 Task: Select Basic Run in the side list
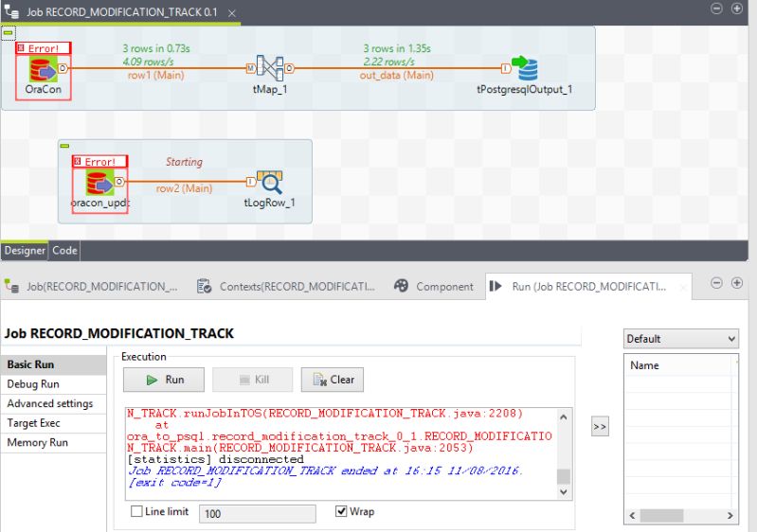(53, 364)
